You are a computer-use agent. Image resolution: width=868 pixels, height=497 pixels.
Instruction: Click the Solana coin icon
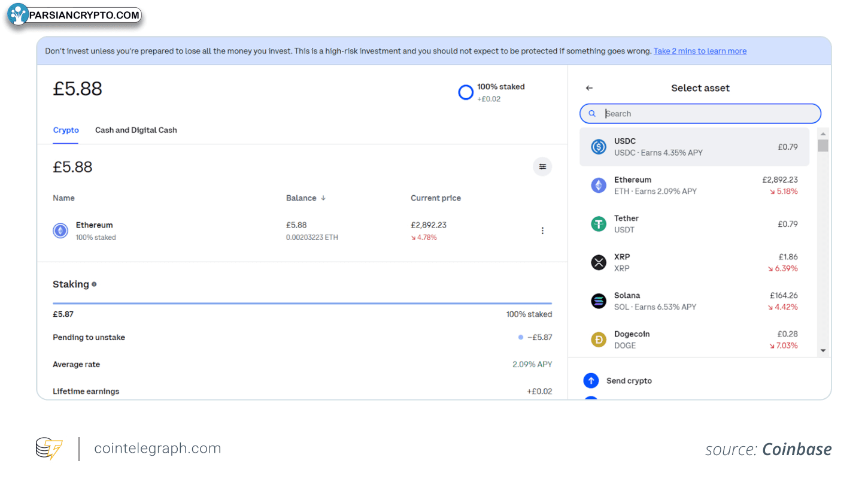(599, 301)
